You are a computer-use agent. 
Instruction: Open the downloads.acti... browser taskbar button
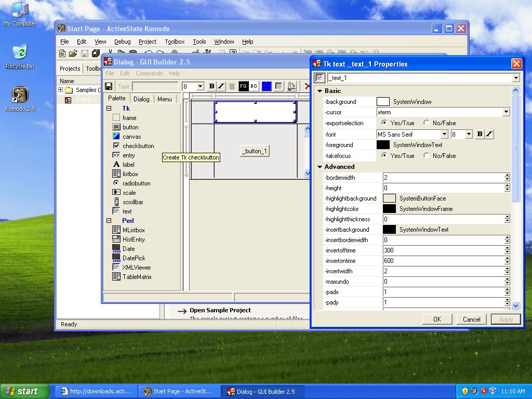click(96, 391)
